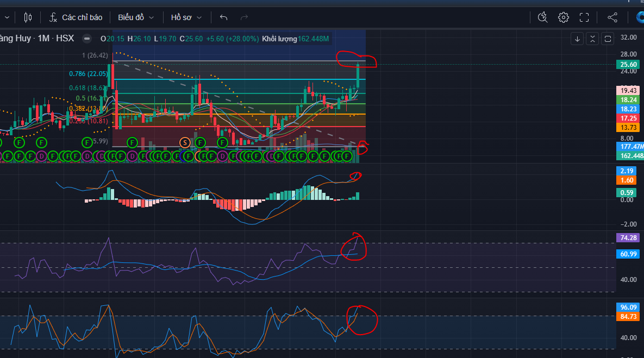Click the F marker right of orange S

coord(200,142)
